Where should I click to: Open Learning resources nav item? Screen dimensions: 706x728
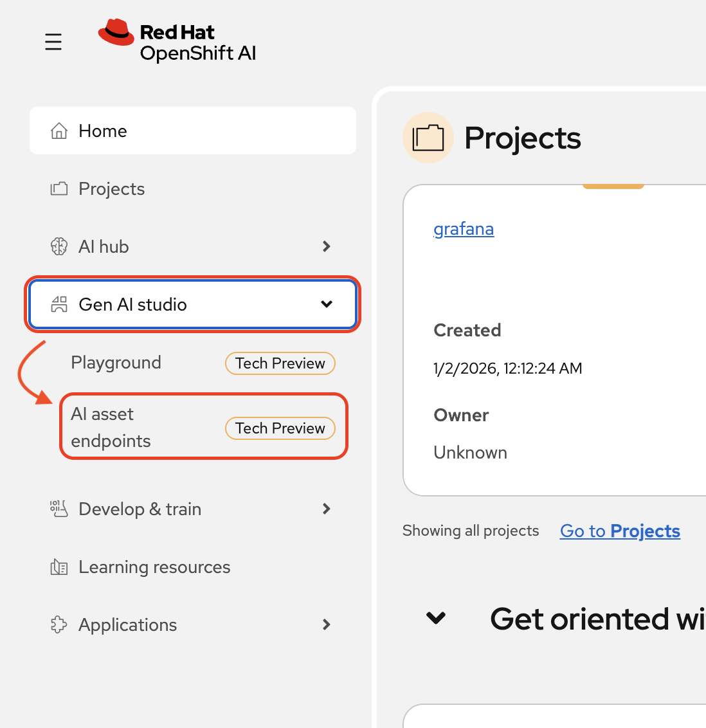pos(193,567)
